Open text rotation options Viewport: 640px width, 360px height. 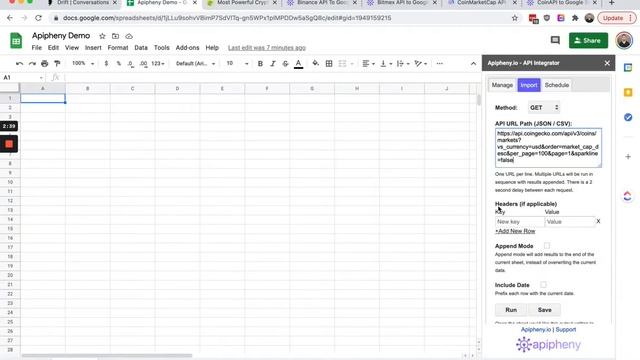420,64
